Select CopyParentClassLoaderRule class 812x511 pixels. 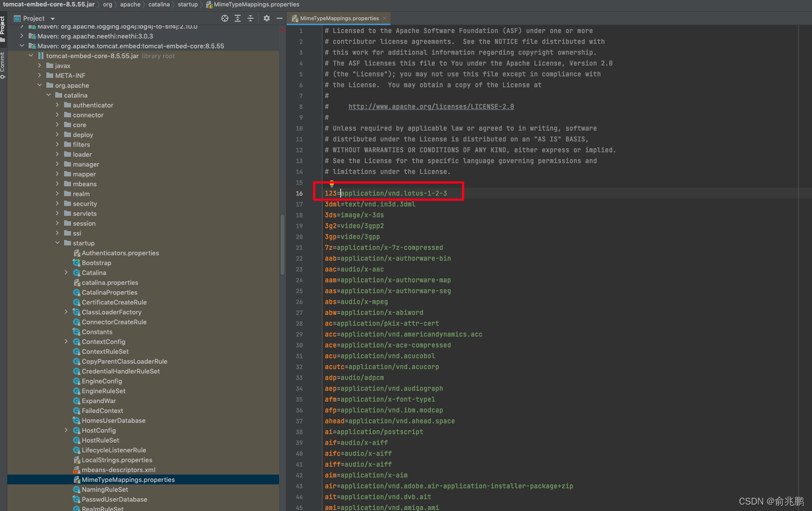[x=124, y=361]
